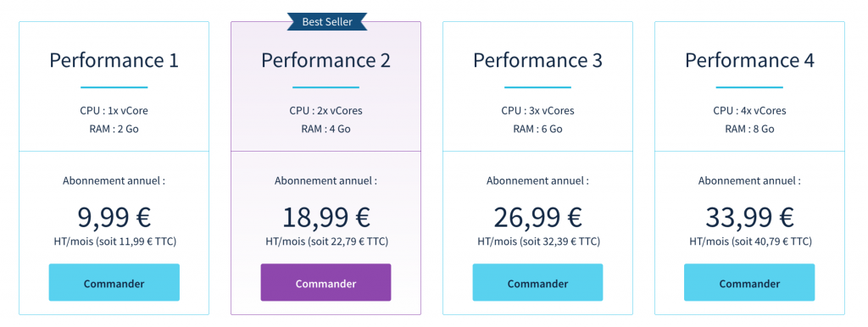Select Commander for Performance 4 plan
The height and width of the screenshot is (327, 868).
(749, 282)
